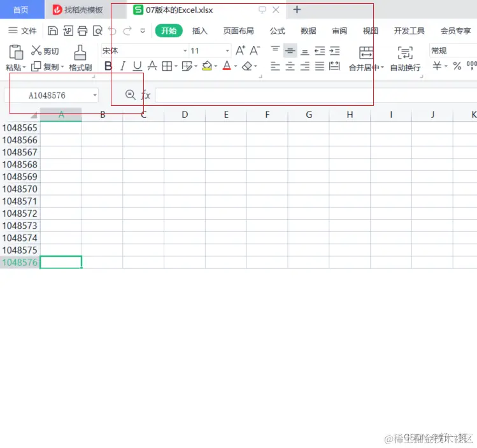
Task: Open Print Preview icon
Action: [97, 31]
